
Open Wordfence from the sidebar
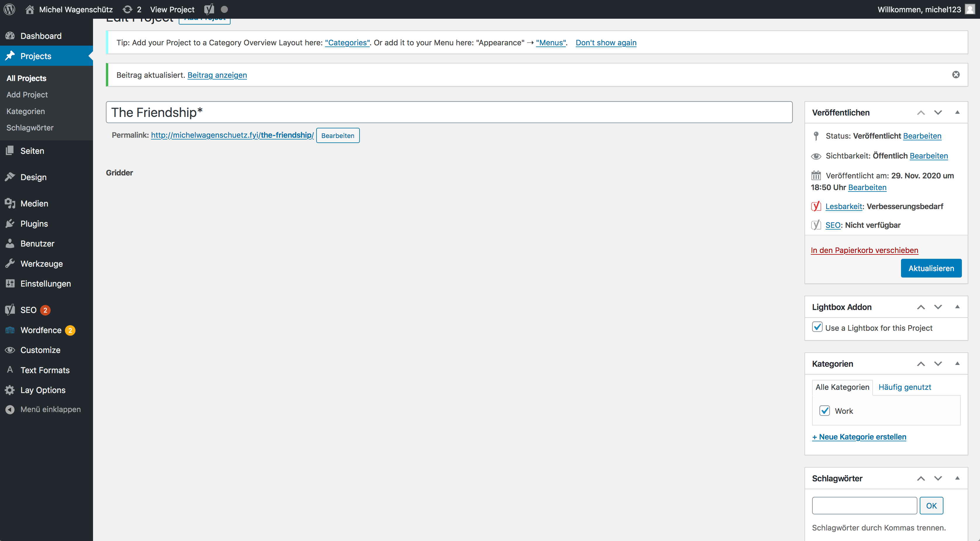click(41, 330)
